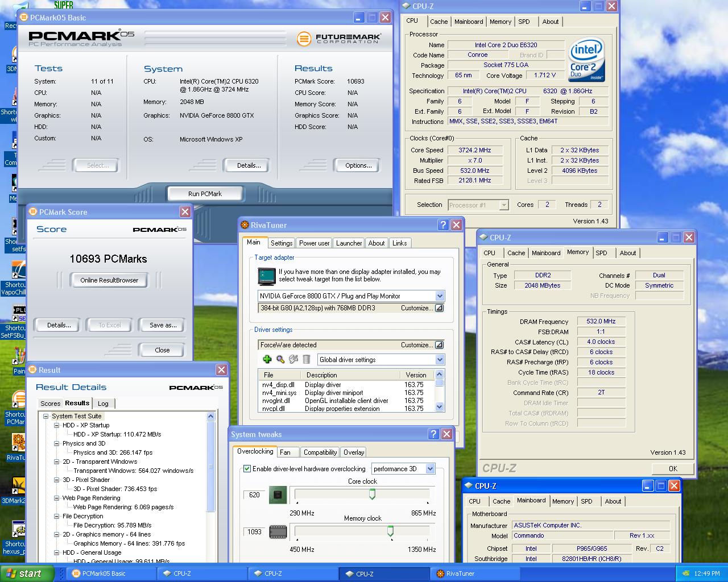Select nv4_disp.dll row in RivaTuner file list
This screenshot has width=728, height=582.
346,385
